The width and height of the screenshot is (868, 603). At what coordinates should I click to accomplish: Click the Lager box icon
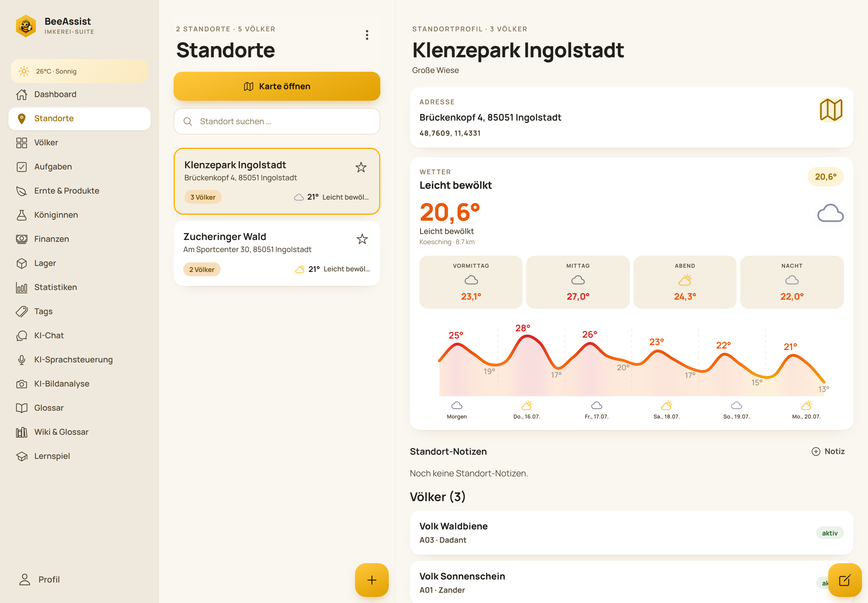(x=21, y=263)
